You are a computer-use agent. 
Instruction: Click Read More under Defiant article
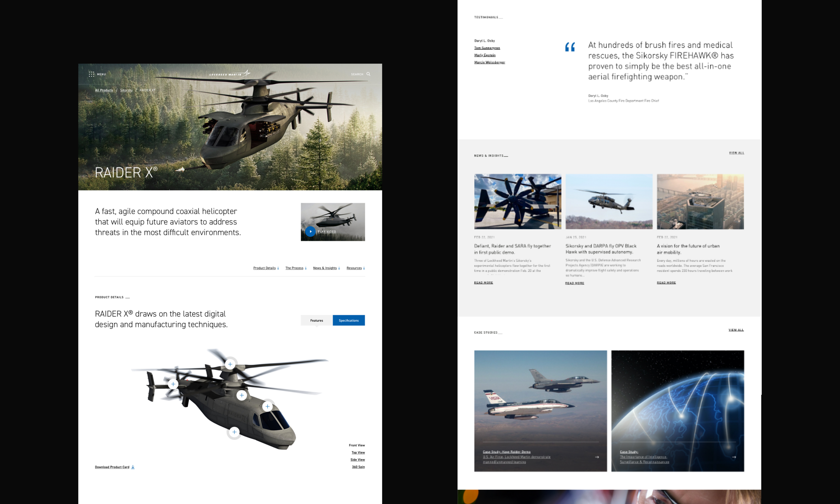(x=484, y=282)
